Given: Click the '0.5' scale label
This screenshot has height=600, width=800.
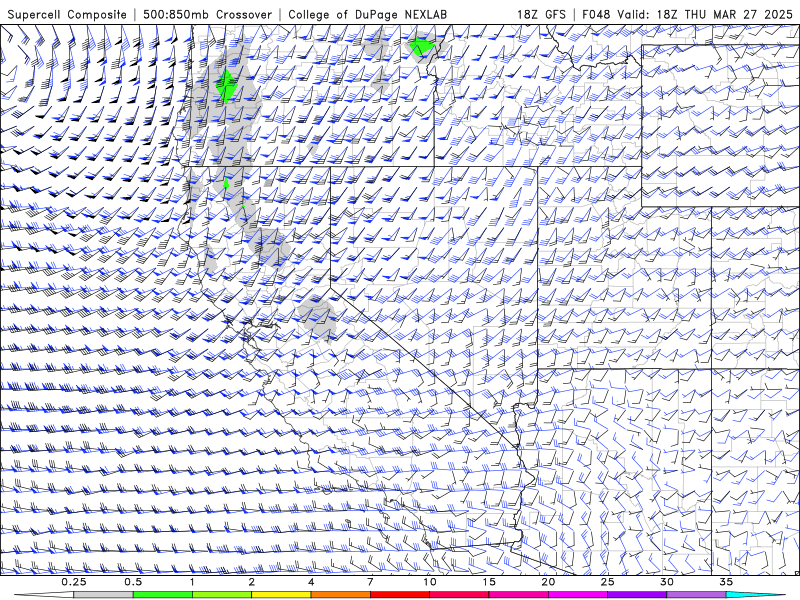Looking at the screenshot, I should 133,582.
